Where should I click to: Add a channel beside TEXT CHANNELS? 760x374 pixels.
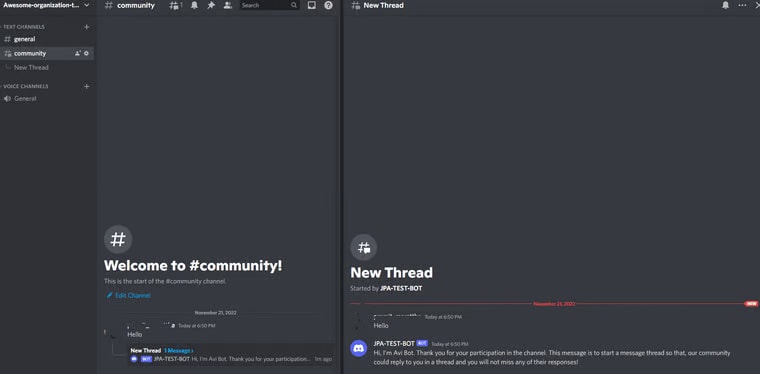click(x=87, y=27)
